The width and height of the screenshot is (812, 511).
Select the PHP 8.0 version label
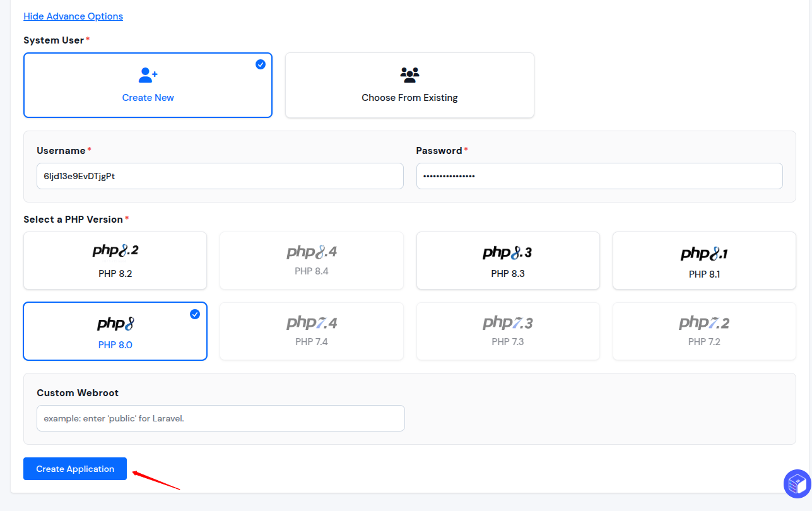115,345
